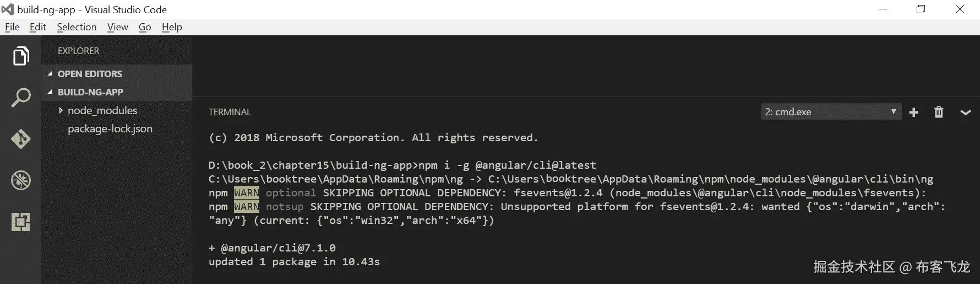The height and width of the screenshot is (284, 980).
Task: Click the VS Code logo in title bar
Action: point(8,9)
